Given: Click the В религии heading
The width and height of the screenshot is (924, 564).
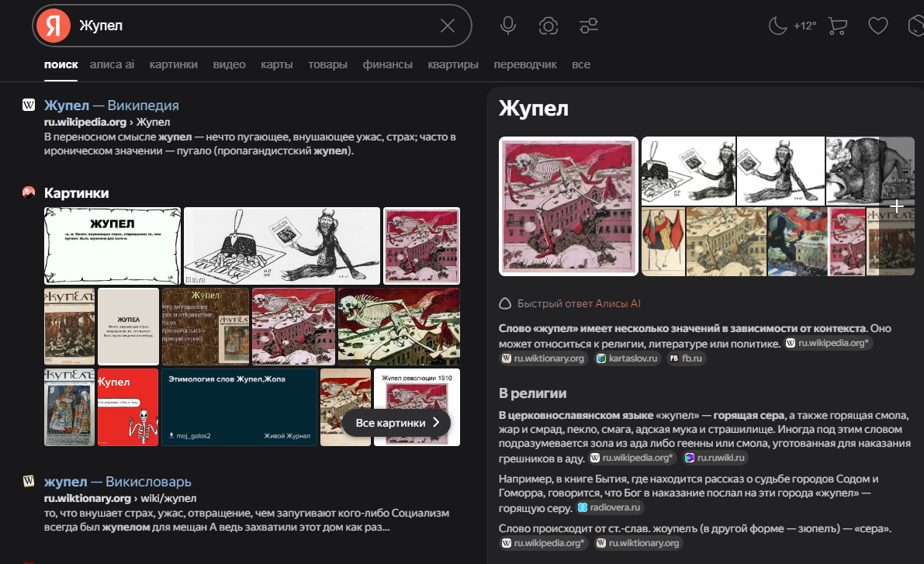Looking at the screenshot, I should [x=533, y=393].
